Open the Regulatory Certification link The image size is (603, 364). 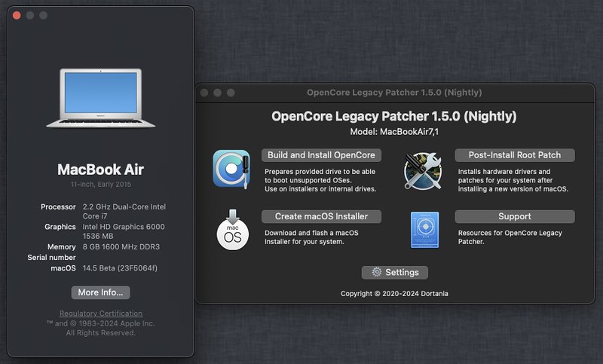(x=101, y=314)
